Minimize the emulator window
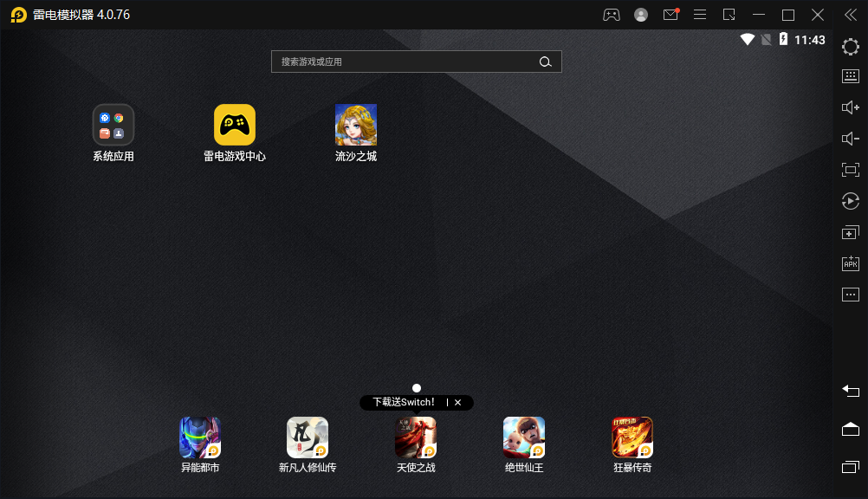 (x=758, y=15)
